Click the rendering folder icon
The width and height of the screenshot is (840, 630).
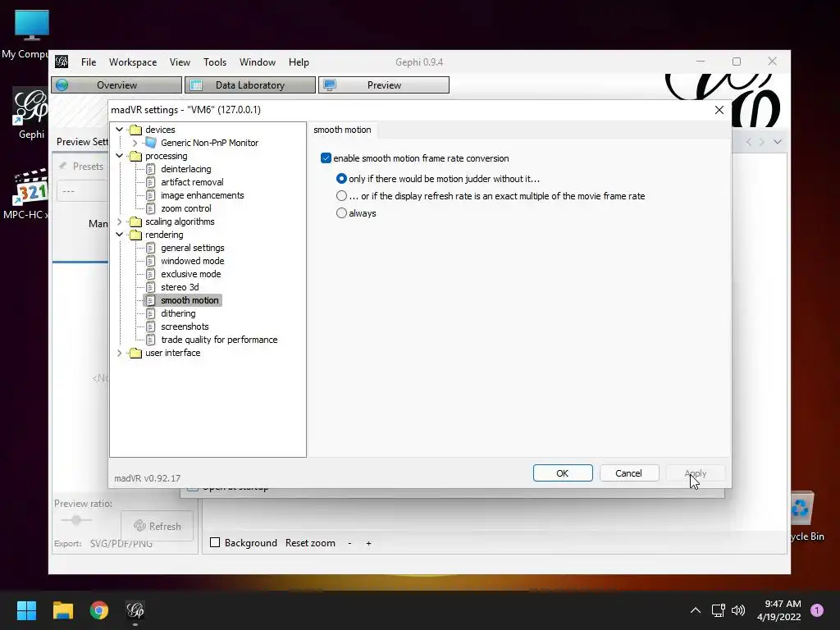click(x=136, y=235)
